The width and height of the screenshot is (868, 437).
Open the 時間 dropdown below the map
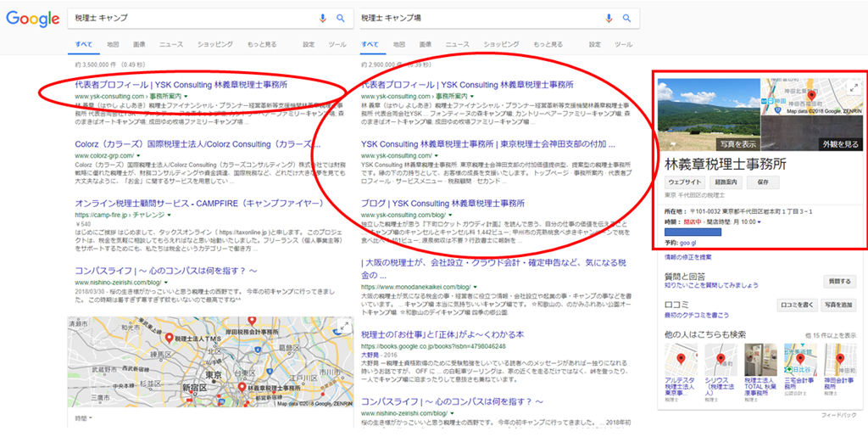tap(84, 418)
